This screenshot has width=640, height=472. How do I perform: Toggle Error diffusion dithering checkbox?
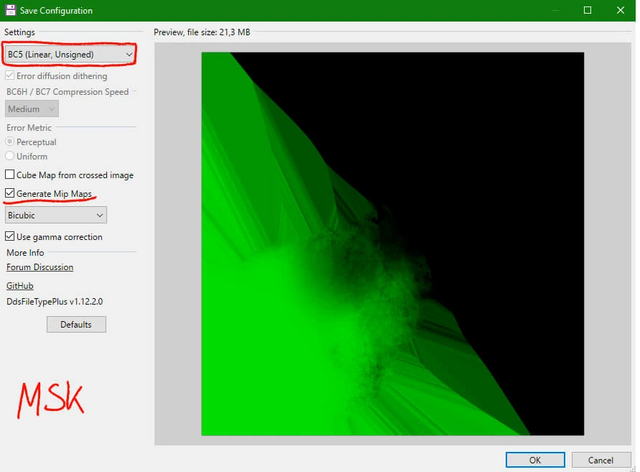11,76
